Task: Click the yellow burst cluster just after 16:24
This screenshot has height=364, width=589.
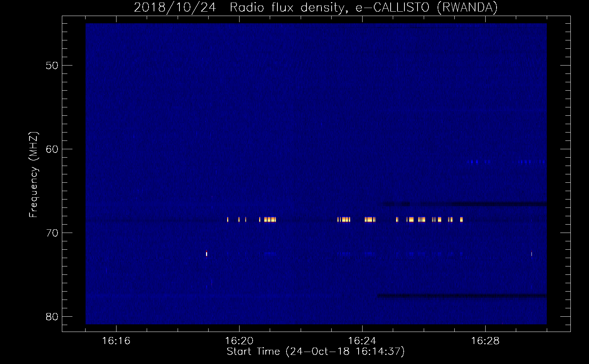Action: 370,219
